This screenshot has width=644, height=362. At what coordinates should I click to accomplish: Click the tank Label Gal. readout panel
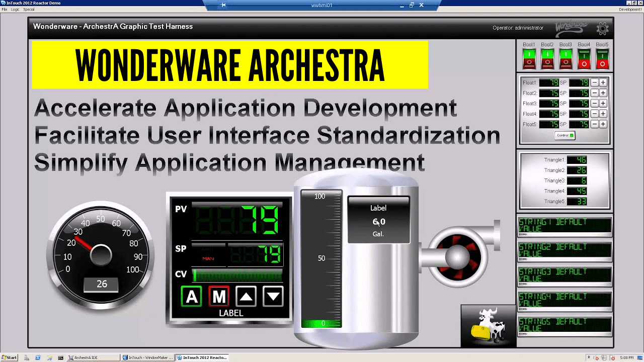[x=379, y=220]
